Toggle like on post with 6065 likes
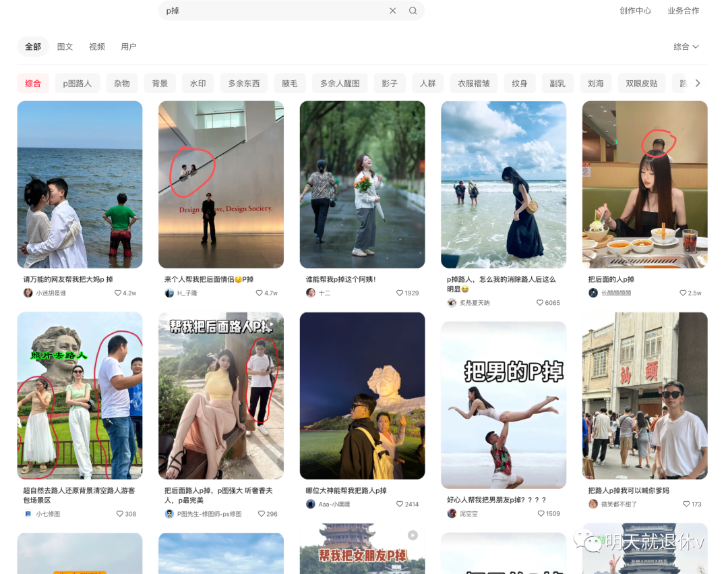The image size is (728, 574). [x=540, y=303]
